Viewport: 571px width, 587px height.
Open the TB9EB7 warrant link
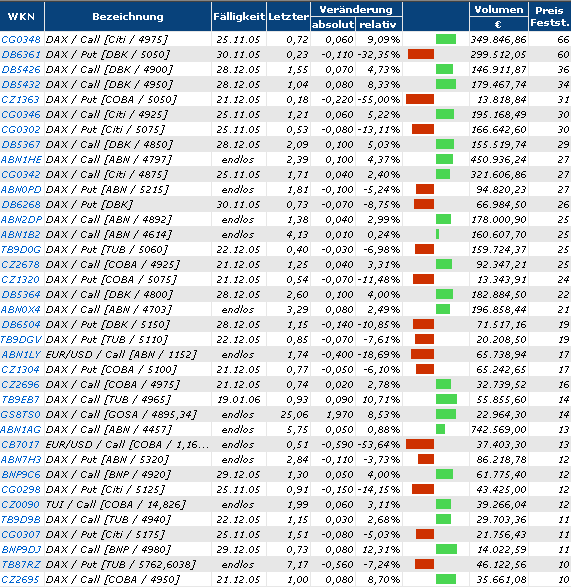tap(21, 399)
